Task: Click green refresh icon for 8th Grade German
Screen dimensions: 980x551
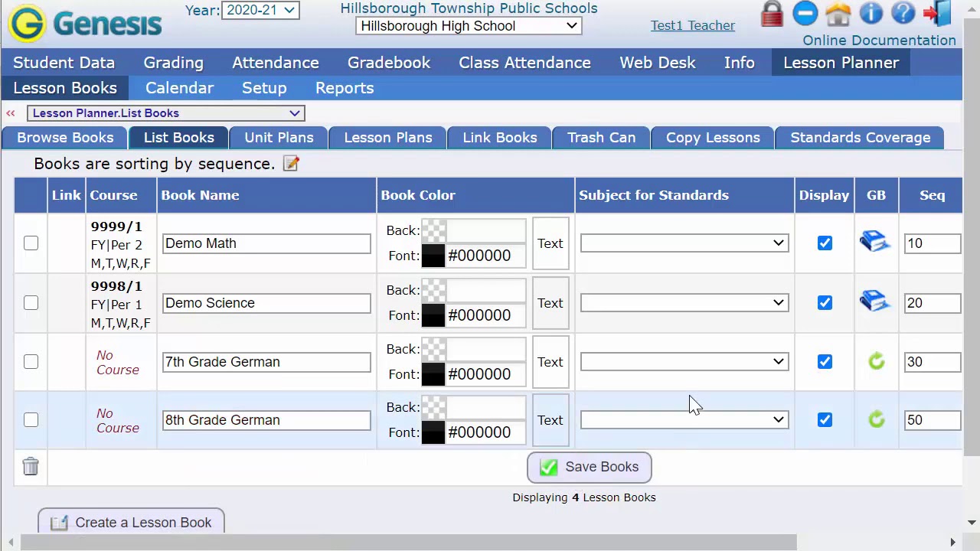Action: pyautogui.click(x=877, y=419)
